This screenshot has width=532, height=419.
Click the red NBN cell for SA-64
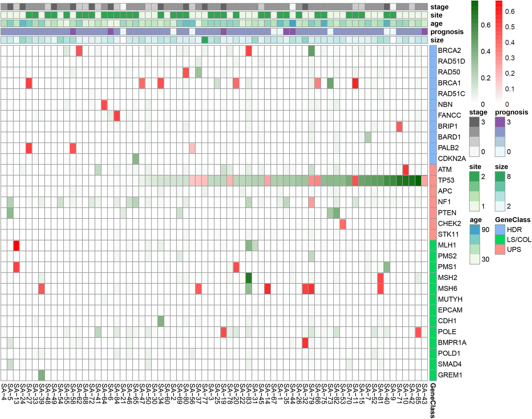104,105
